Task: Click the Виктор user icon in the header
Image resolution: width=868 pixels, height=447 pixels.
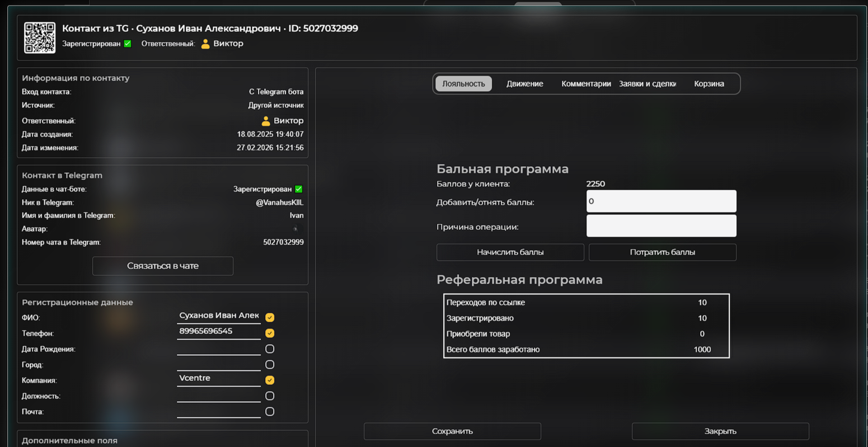Action: click(205, 43)
